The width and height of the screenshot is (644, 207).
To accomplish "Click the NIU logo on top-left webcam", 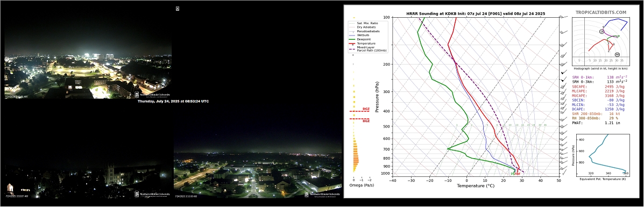I will 152,95.
